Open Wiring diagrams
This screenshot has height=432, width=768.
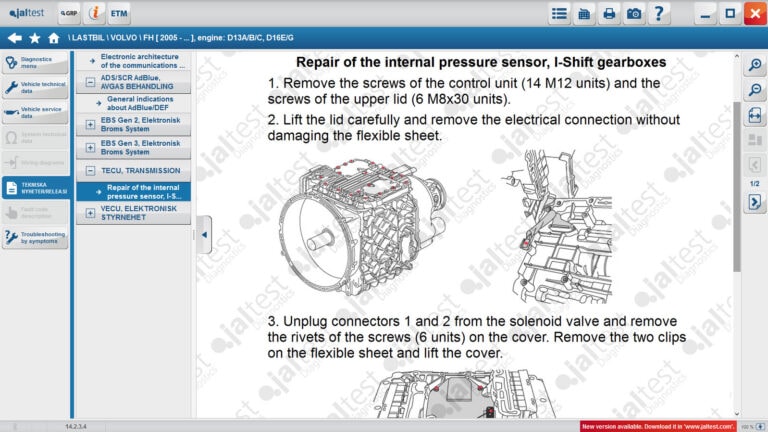pyautogui.click(x=35, y=163)
